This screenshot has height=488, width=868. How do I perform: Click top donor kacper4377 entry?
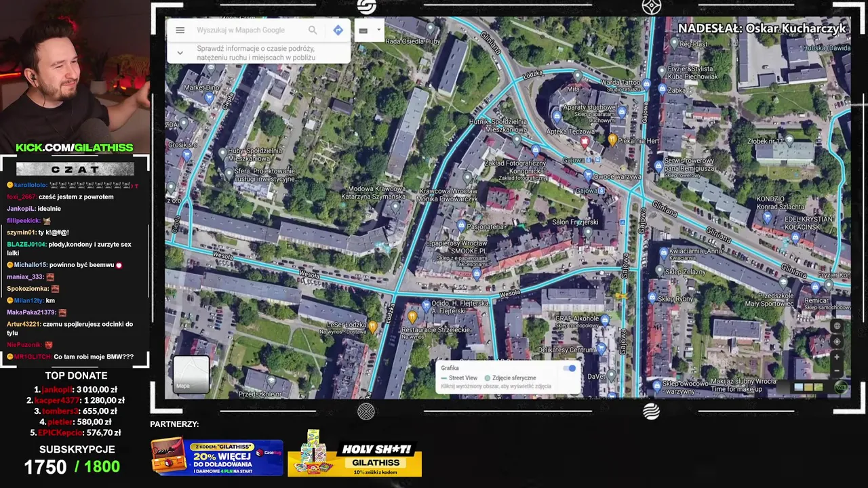point(76,400)
